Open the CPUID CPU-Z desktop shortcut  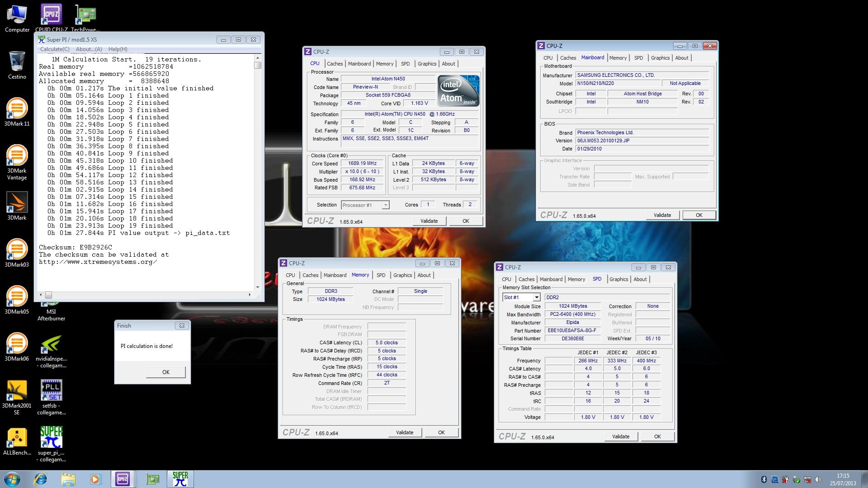tap(51, 19)
